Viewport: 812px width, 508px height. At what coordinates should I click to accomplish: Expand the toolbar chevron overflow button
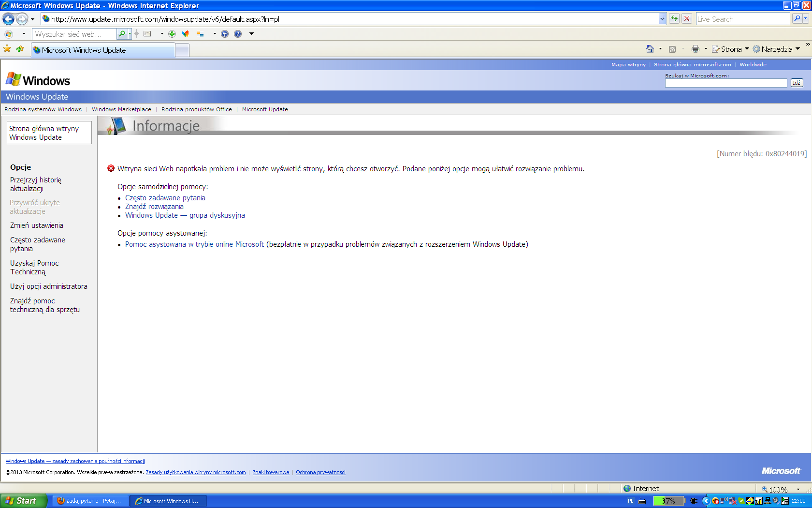point(808,45)
